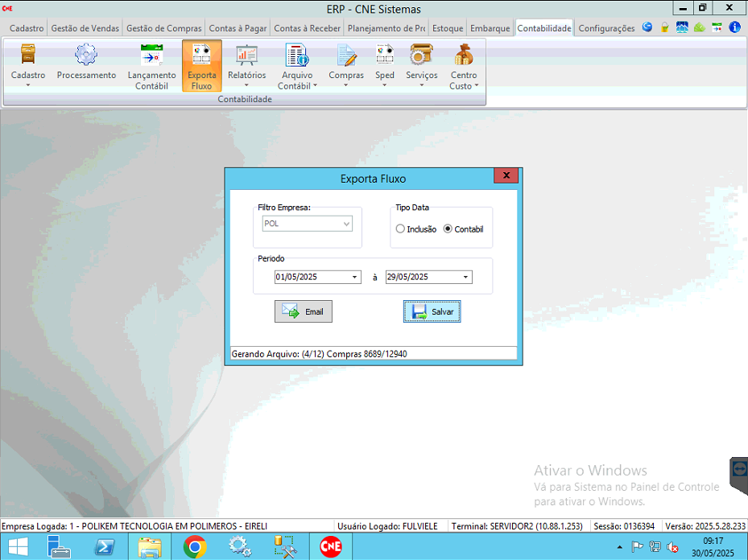Open Google Chrome from the taskbar
Screen dimensions: 748x560
tap(193, 547)
